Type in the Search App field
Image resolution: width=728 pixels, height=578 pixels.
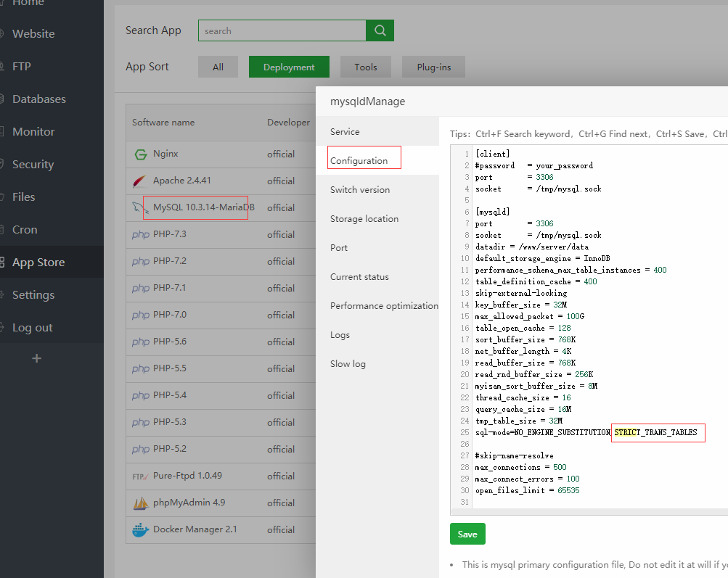pyautogui.click(x=282, y=30)
